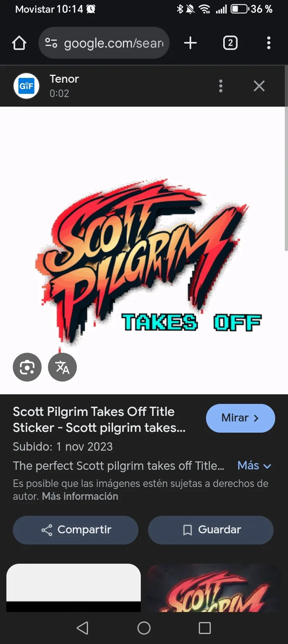Tap the Compartir share button

coord(76,530)
